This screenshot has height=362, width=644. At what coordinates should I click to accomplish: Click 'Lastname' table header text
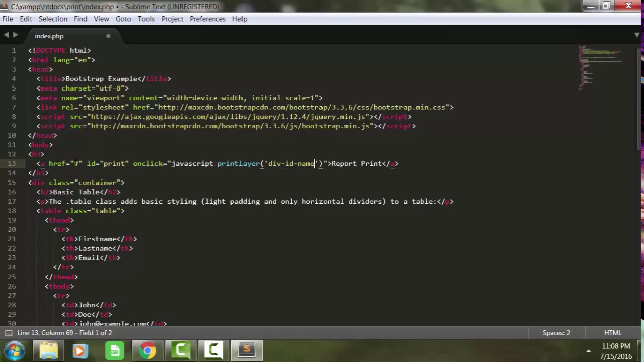click(95, 248)
